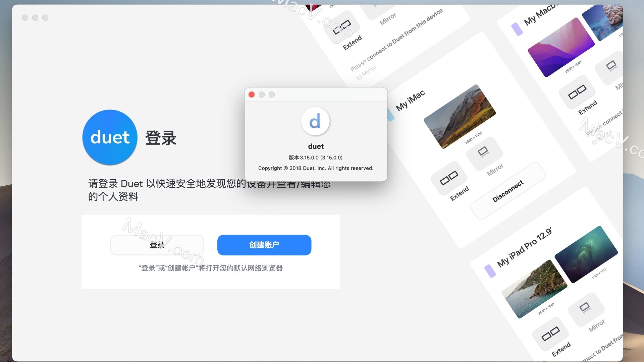Click the purple Monterey wallpaper thumbnail
644x362 pixels.
[561, 47]
